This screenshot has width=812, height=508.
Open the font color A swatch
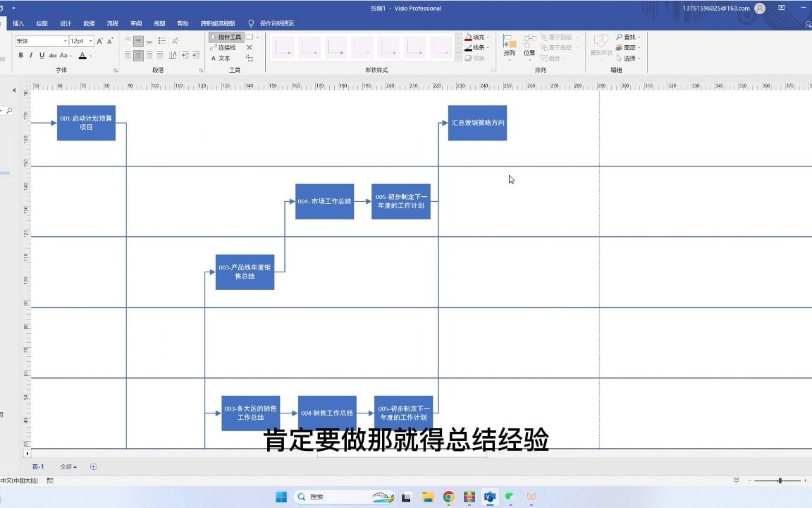click(82, 55)
